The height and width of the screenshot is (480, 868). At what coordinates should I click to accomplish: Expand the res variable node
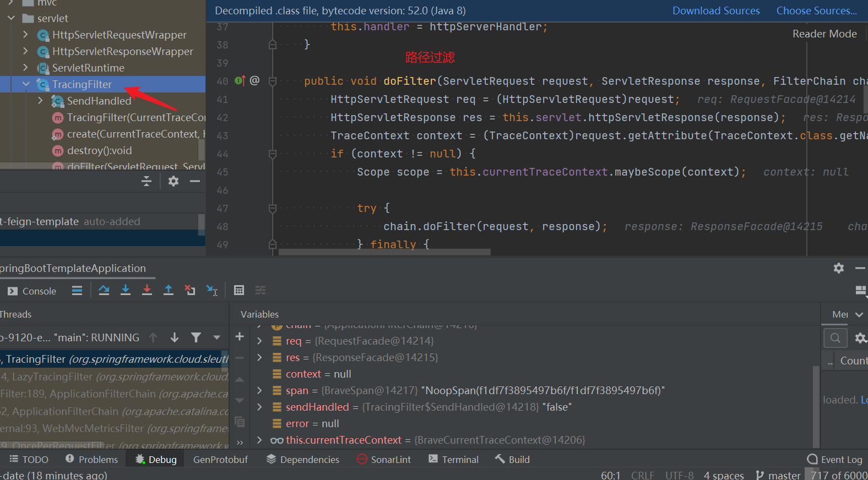click(x=259, y=358)
